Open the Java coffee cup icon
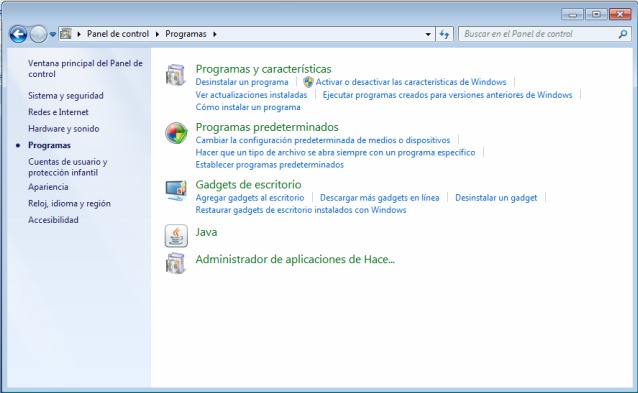The width and height of the screenshot is (638, 393). (176, 236)
